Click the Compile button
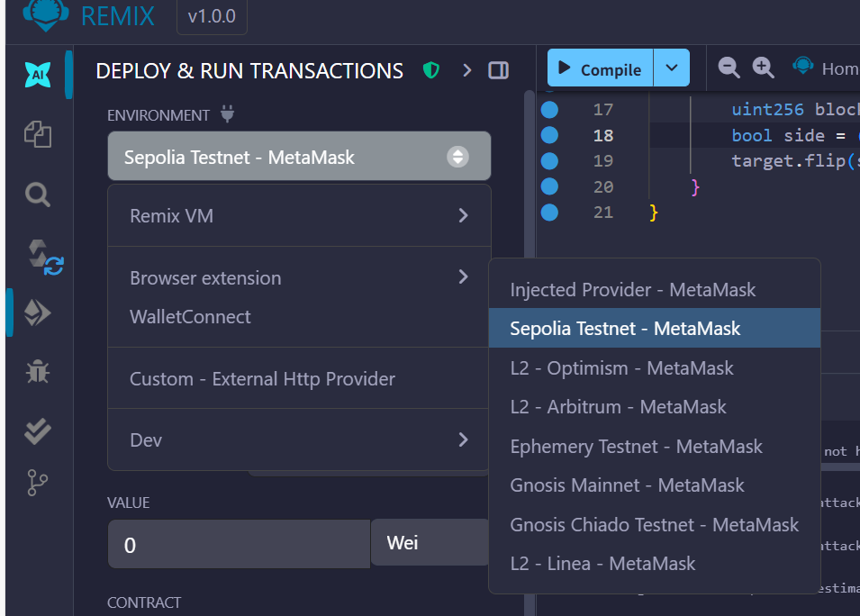The height and width of the screenshot is (616, 860). coord(600,68)
